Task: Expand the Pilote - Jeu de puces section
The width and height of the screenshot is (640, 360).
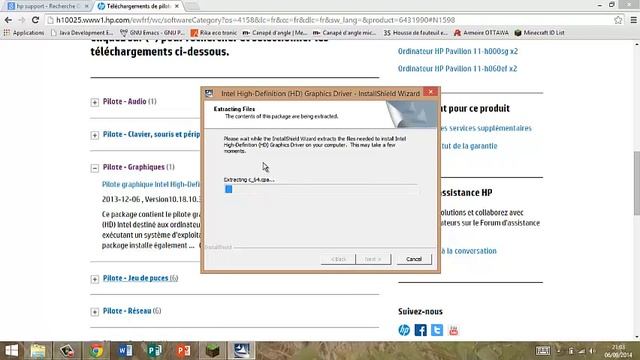Action: coord(95,279)
